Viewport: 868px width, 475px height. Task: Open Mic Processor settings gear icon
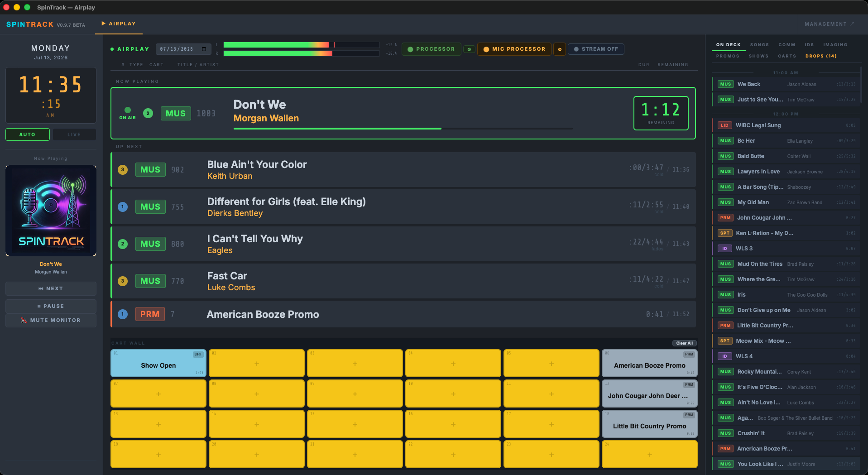tap(560, 49)
